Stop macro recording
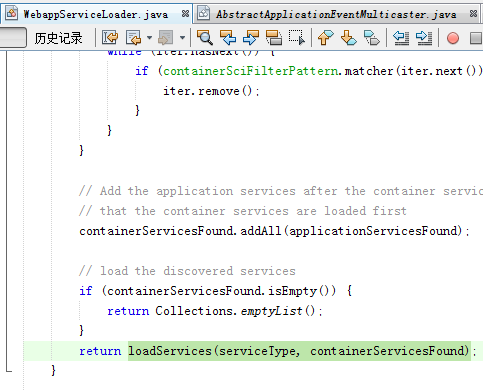 (476, 38)
